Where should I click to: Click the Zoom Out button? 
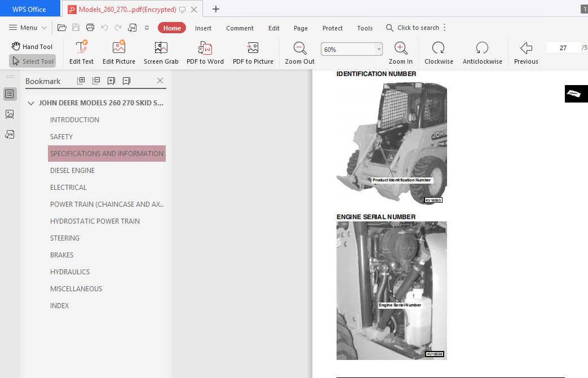click(x=299, y=53)
